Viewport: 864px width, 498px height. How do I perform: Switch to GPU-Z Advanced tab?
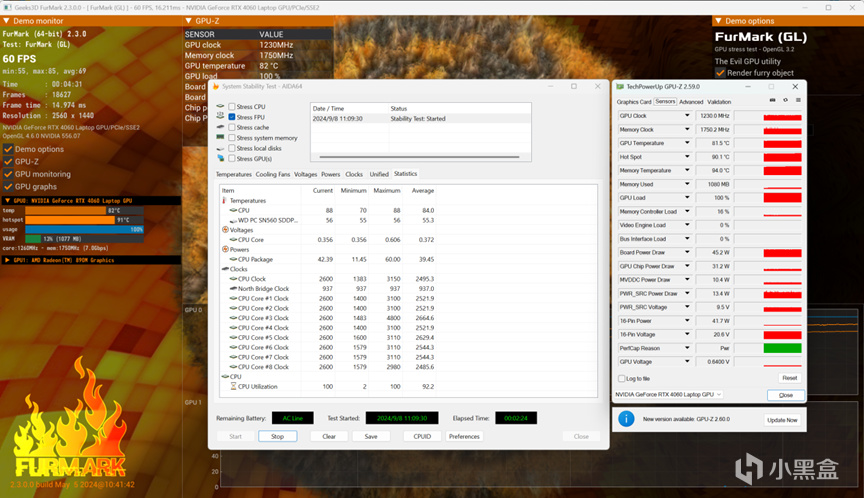691,102
